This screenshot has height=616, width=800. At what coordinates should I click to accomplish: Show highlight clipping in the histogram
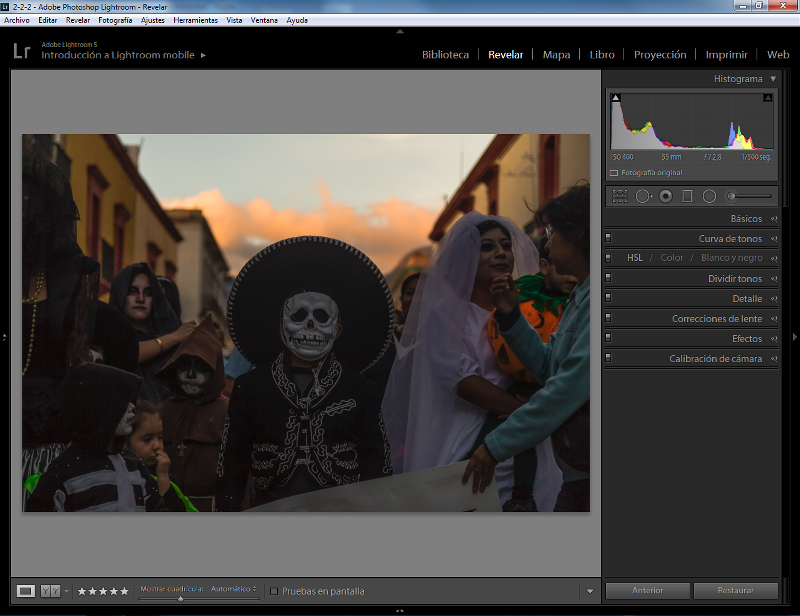coord(767,97)
